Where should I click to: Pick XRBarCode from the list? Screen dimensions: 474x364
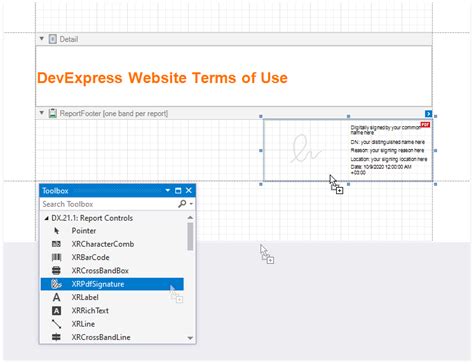[90, 257]
